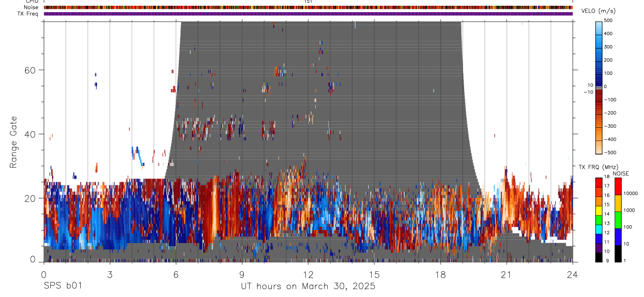644x297 pixels.
Task: Click the 'TX Freq' row label at top
Action: coord(29,14)
